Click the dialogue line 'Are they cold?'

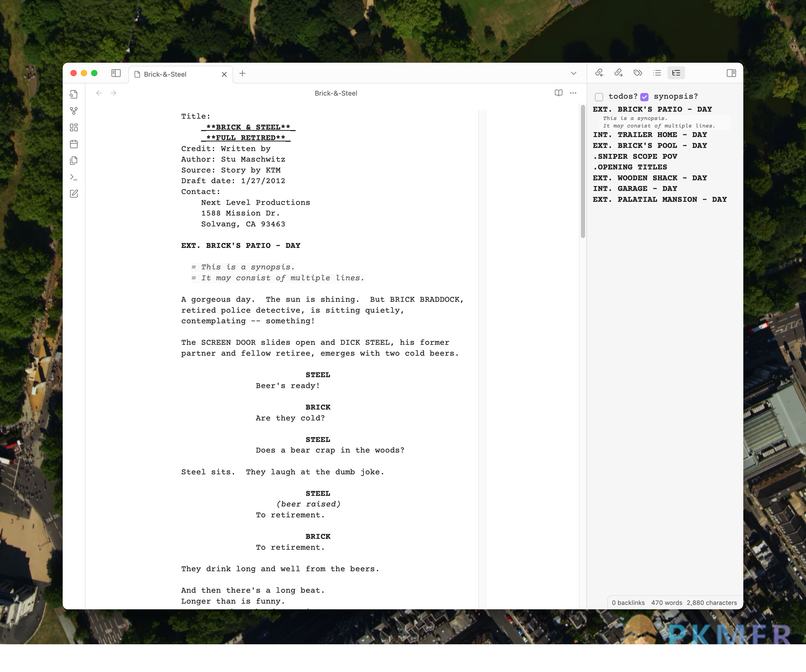pyautogui.click(x=290, y=418)
